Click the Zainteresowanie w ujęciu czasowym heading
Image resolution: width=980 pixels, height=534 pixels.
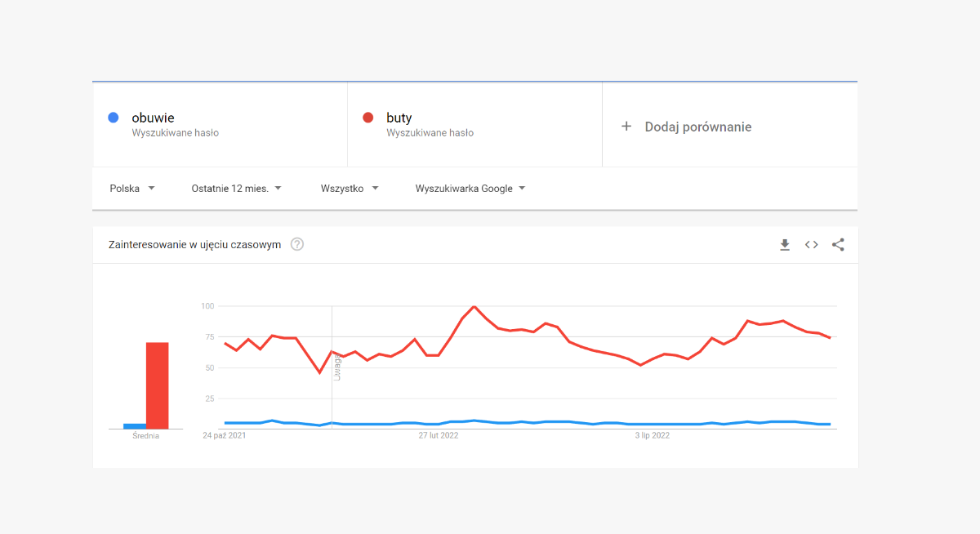[x=194, y=244]
